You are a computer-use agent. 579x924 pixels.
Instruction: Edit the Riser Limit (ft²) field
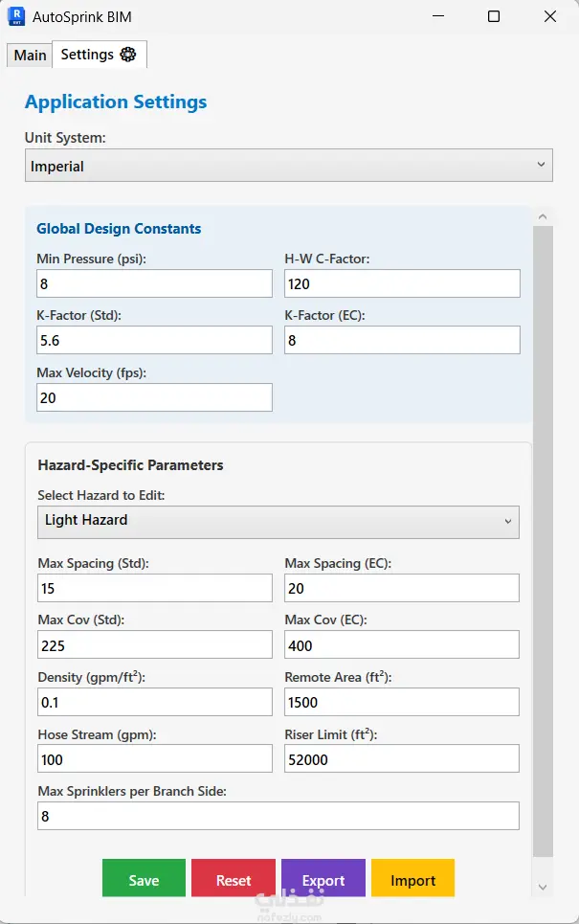click(x=402, y=758)
